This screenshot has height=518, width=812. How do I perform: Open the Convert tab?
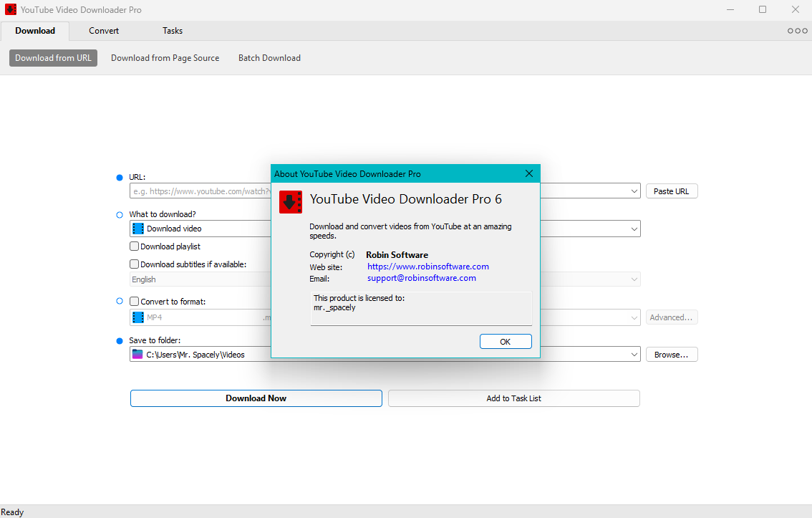click(104, 31)
